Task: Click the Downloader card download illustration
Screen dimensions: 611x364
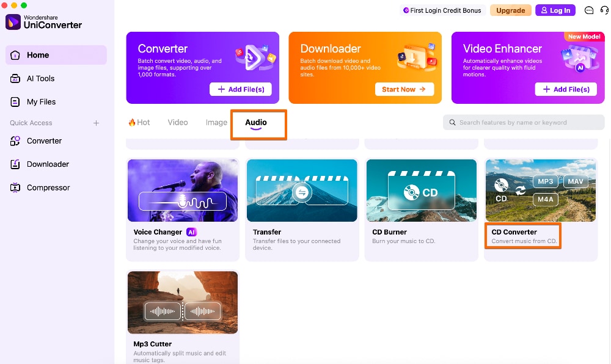Action: (x=417, y=57)
